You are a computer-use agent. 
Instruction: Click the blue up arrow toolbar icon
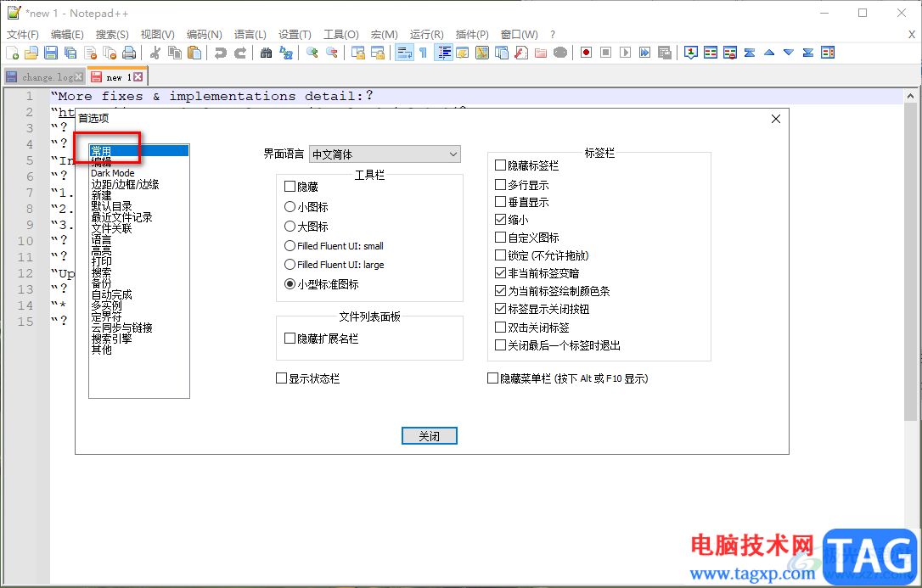(769, 53)
